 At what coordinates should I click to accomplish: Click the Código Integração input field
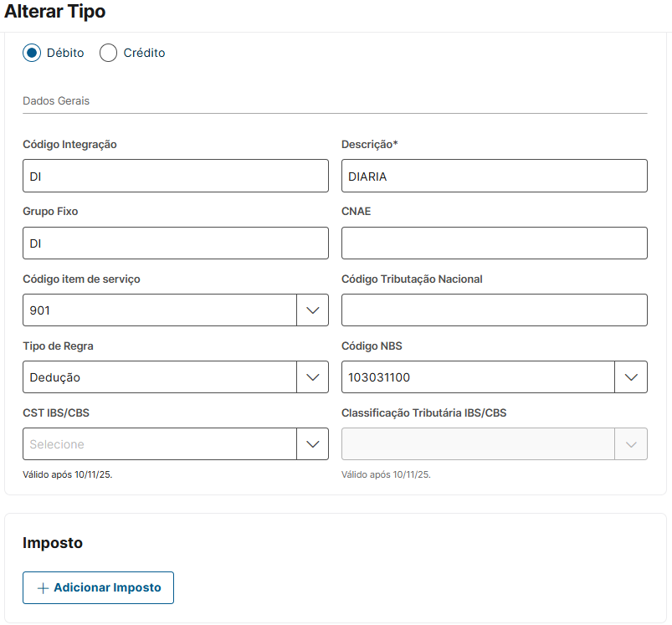click(x=176, y=176)
